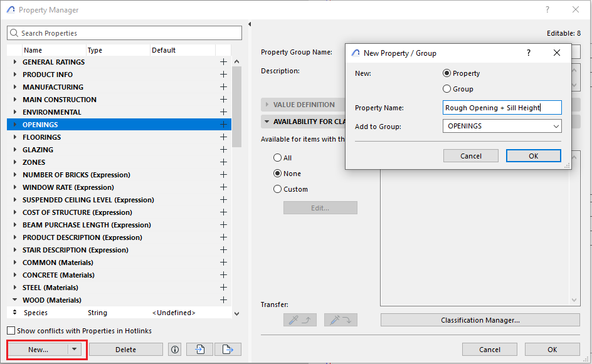Select the FLOORINGS group row
Screen dimensions: 592x364
pos(119,137)
